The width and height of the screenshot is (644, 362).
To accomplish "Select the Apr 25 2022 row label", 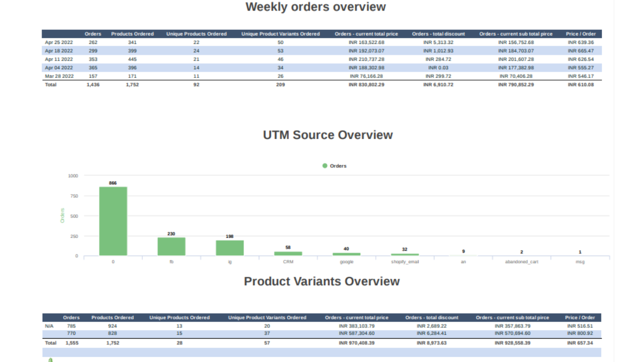I will coord(59,42).
